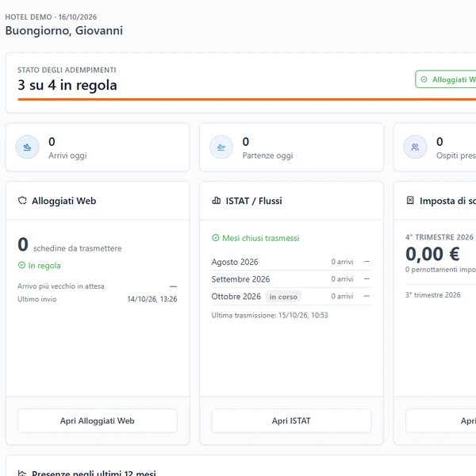This screenshot has width=476, height=476.
Task: Click the 'ISTAT / Flussi' card title
Action: point(254,201)
